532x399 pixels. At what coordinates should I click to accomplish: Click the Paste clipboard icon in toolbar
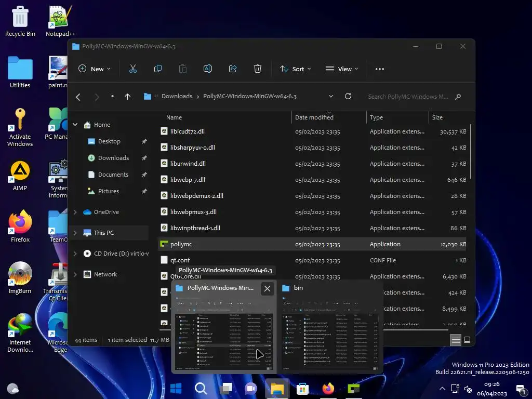click(182, 69)
